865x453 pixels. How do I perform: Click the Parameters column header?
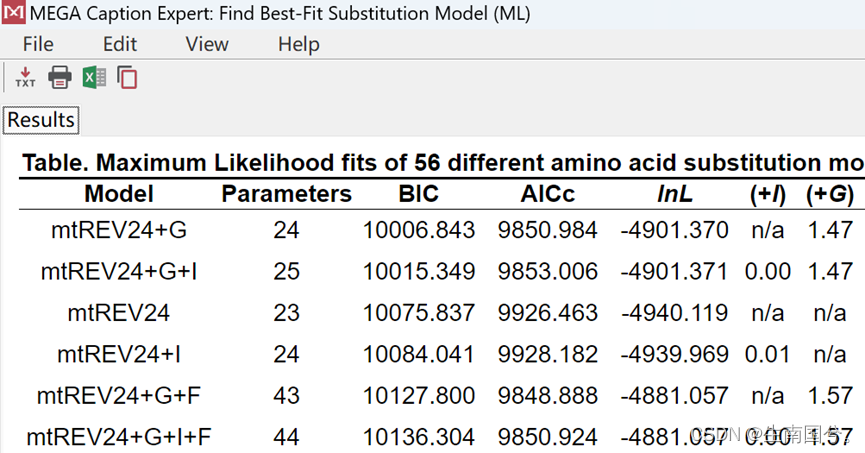286,194
